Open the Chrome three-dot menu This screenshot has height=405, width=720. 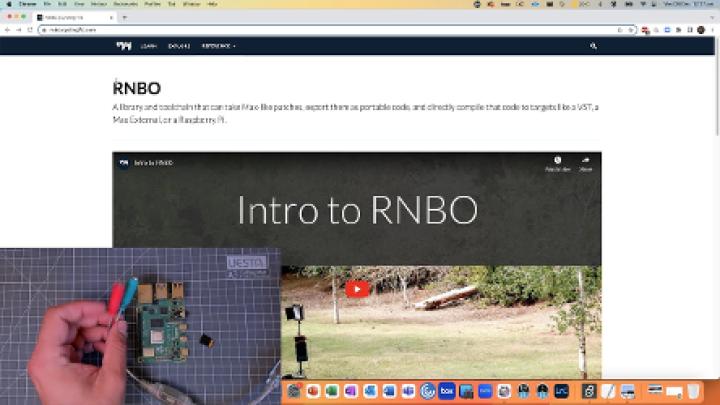coord(713,30)
